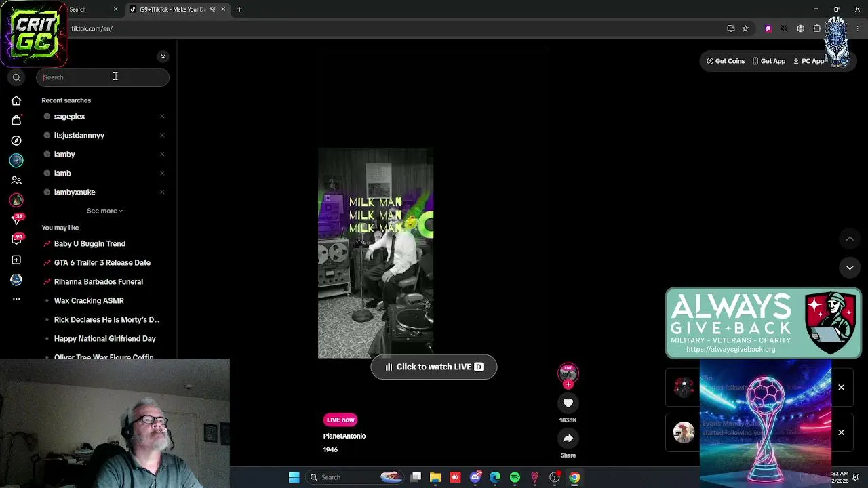Click the TikTok search magnifier icon
The width and height of the screenshot is (868, 488).
pos(16,77)
